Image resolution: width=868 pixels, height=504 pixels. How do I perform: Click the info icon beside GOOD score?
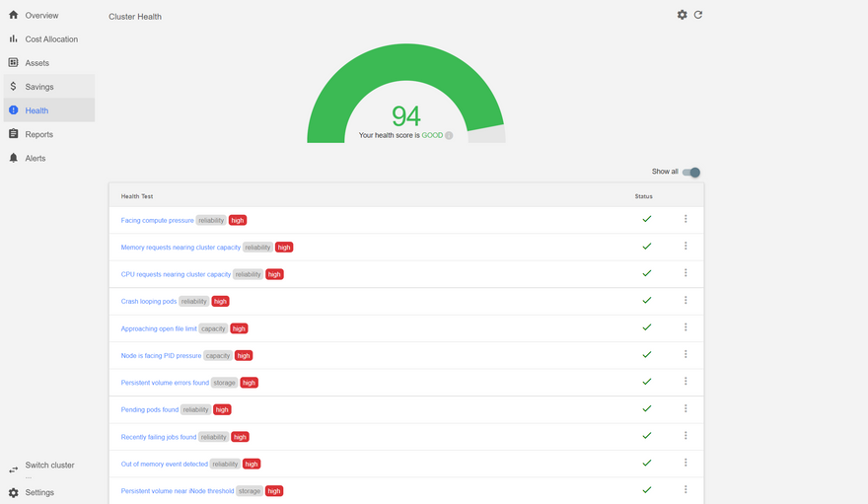(449, 135)
